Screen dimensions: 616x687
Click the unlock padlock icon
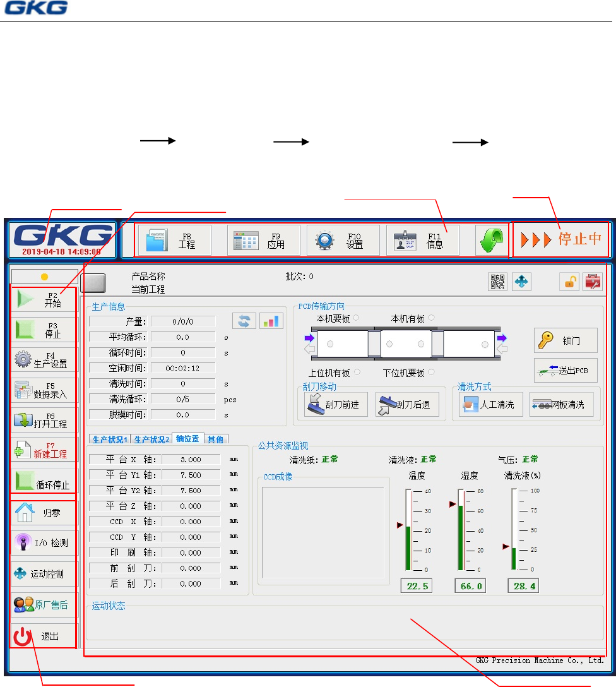click(569, 282)
